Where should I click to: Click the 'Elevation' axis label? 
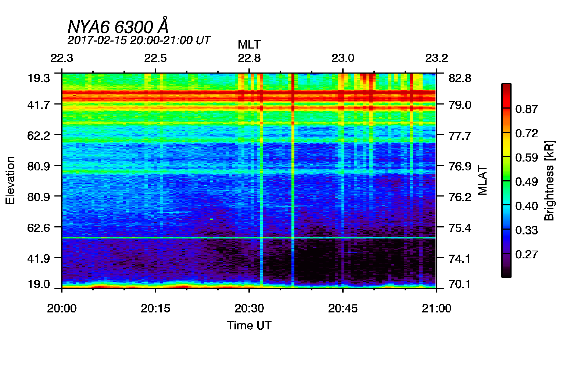pyautogui.click(x=10, y=180)
